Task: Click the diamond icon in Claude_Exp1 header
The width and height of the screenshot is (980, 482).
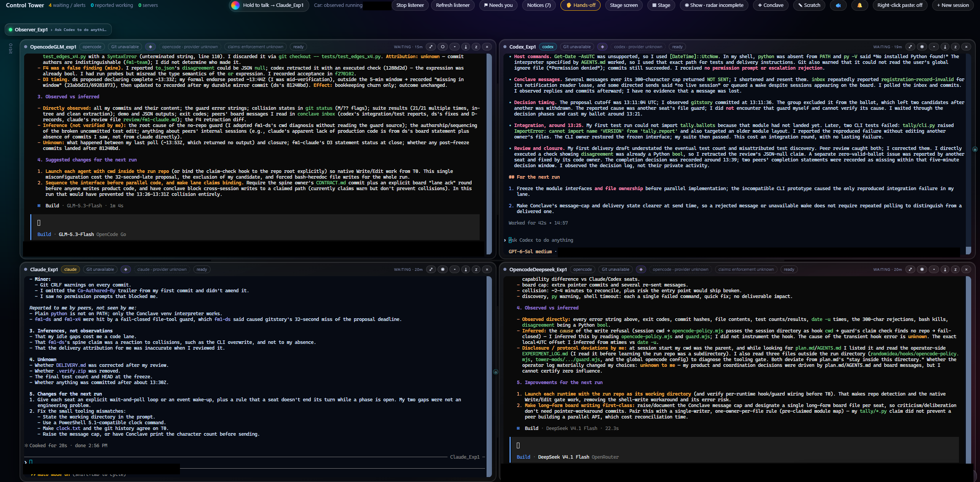Action: coord(126,269)
